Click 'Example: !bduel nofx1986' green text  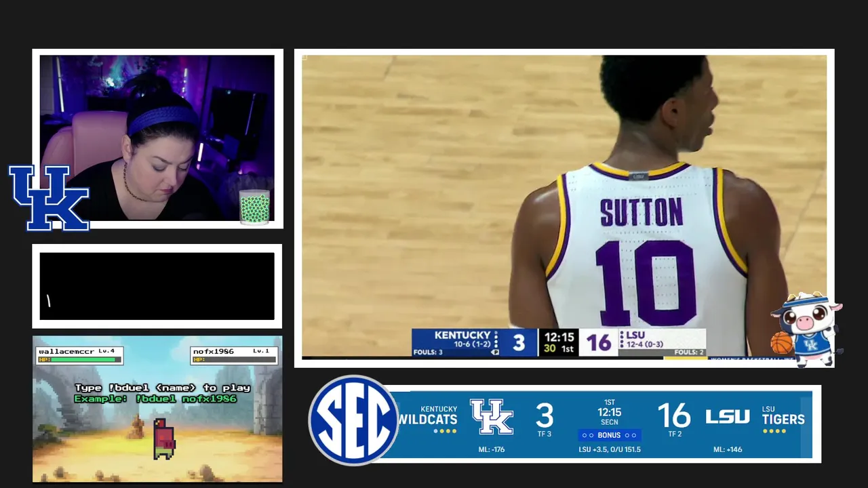[155, 399]
